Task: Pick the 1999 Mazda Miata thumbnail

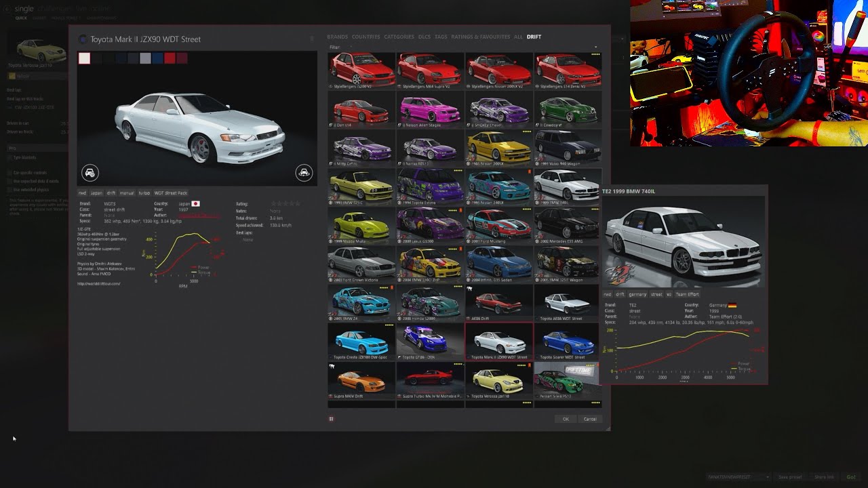Action: 361,225
